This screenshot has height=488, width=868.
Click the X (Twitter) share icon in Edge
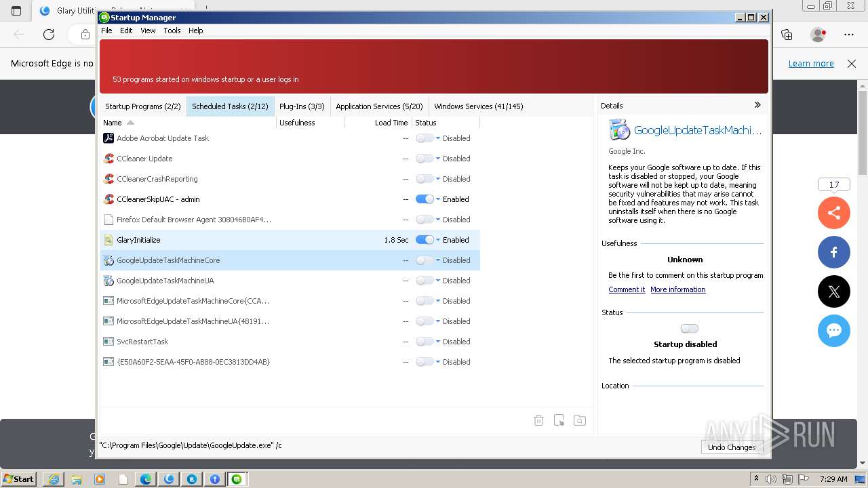click(834, 291)
